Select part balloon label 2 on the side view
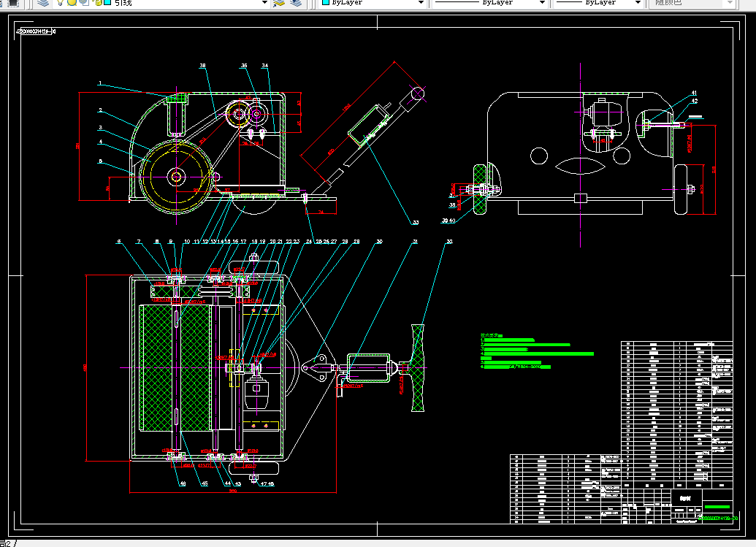Image resolution: width=756 pixels, height=547 pixels. coord(100,110)
